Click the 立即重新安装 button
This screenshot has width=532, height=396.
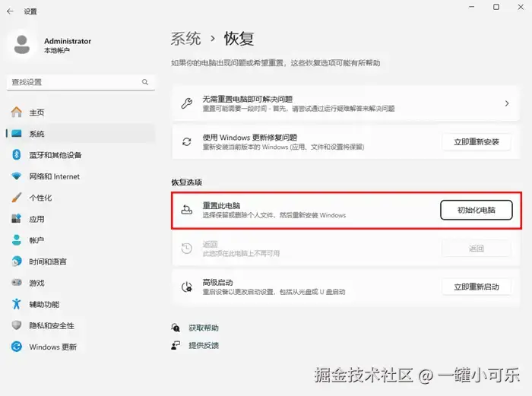coord(477,142)
